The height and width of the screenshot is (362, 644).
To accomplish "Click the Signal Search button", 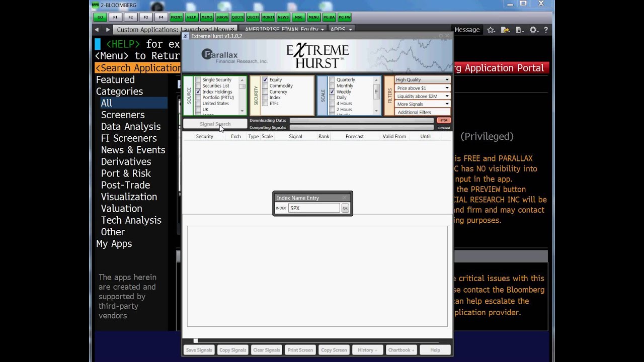I will tap(215, 124).
